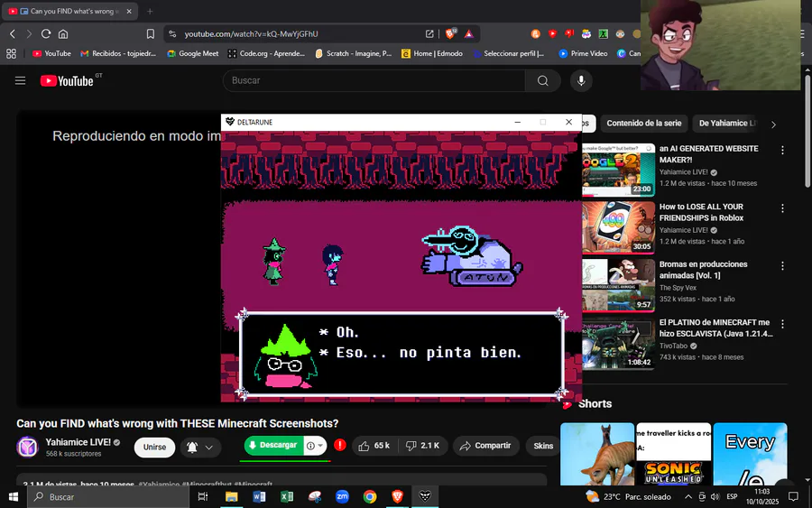Viewport: 812px width, 508px height.
Task: Open Yahiamice LIVE! channel name link
Action: tap(78, 442)
